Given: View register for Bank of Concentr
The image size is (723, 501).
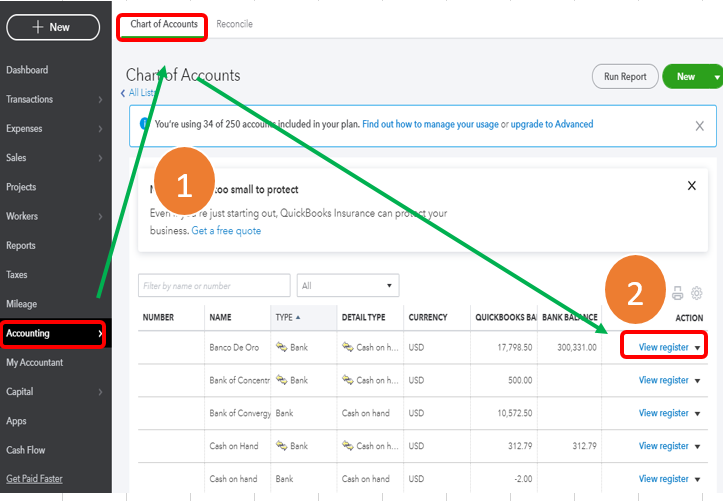Looking at the screenshot, I should pos(664,380).
